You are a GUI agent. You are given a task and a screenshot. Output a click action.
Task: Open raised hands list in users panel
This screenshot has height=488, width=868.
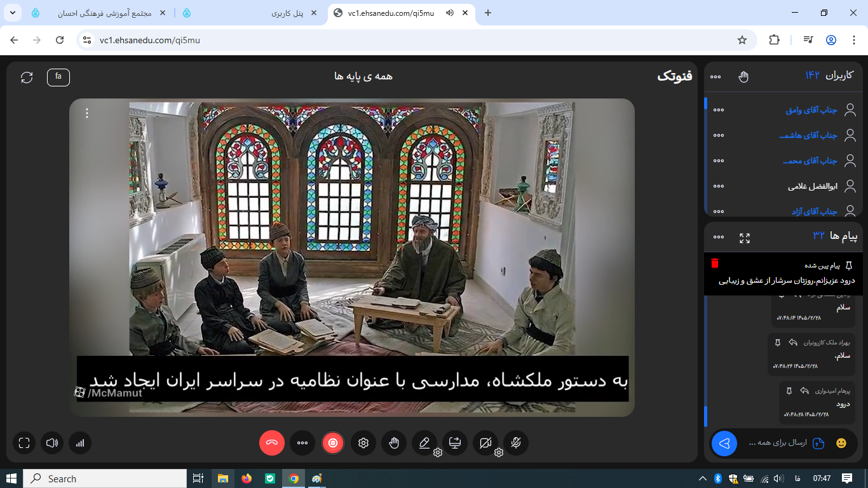[x=743, y=77]
